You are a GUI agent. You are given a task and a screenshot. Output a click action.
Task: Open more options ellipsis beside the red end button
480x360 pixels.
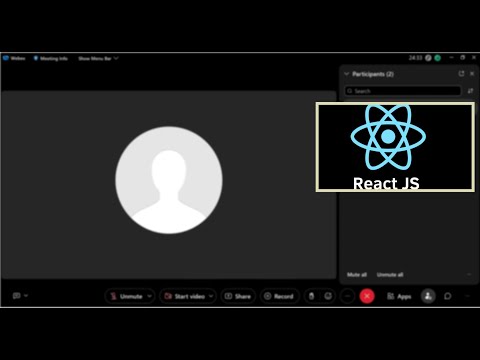pyautogui.click(x=347, y=296)
